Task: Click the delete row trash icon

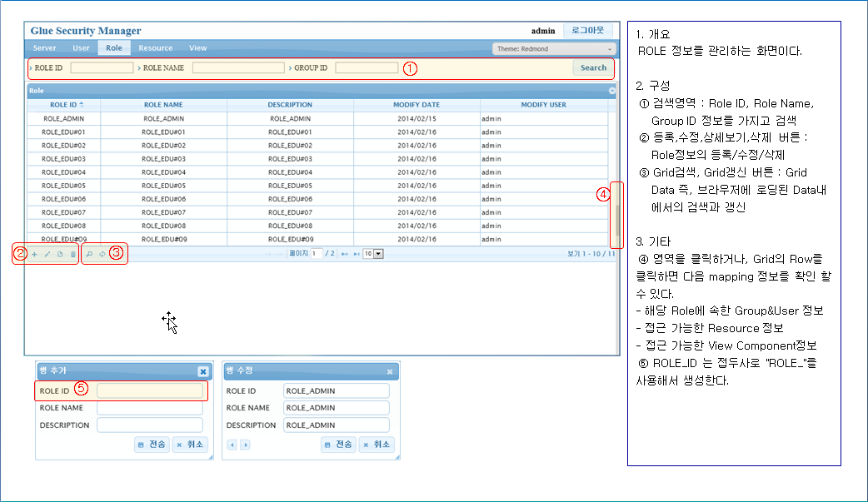Action: pos(72,253)
